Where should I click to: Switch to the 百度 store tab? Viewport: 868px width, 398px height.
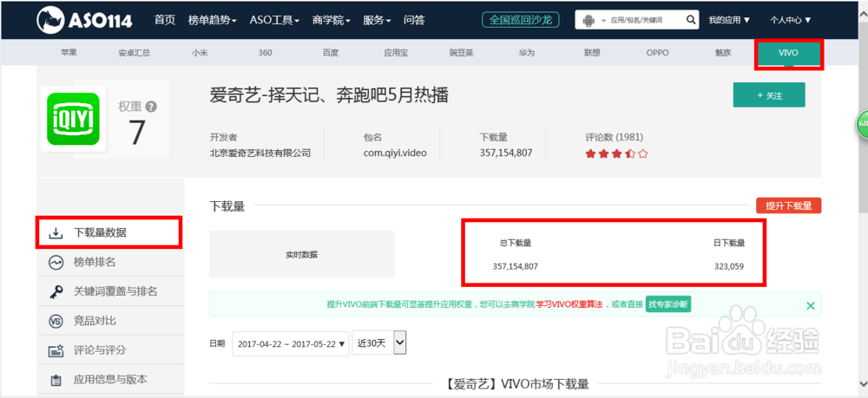331,53
